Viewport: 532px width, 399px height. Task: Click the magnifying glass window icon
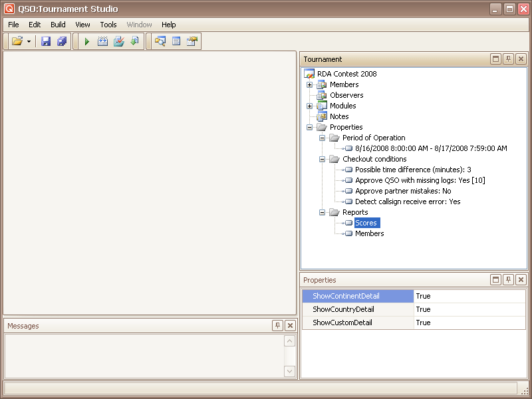pyautogui.click(x=160, y=41)
